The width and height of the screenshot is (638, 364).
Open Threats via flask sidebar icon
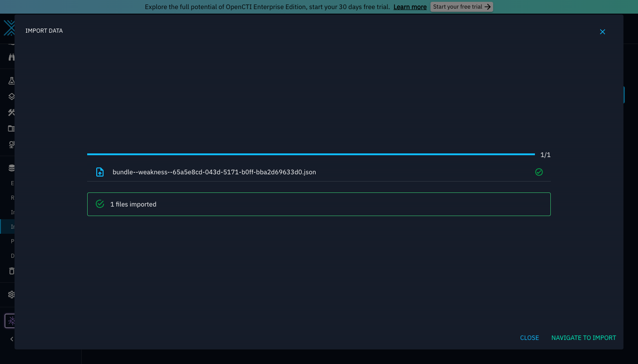11,81
